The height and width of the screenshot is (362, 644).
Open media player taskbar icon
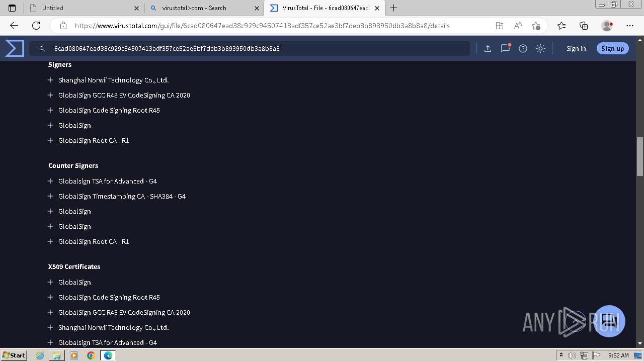click(x=74, y=355)
